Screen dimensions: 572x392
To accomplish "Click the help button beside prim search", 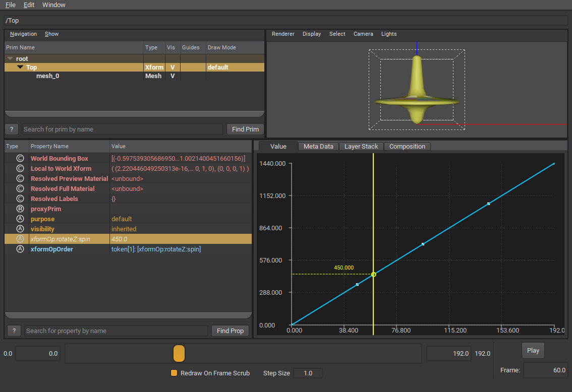I will [x=12, y=129].
